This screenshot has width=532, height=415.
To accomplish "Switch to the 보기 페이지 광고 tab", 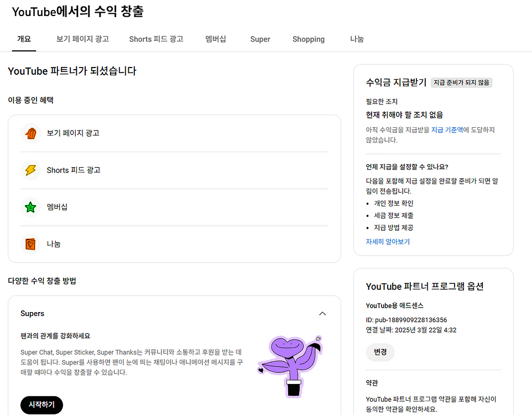I will (x=82, y=39).
